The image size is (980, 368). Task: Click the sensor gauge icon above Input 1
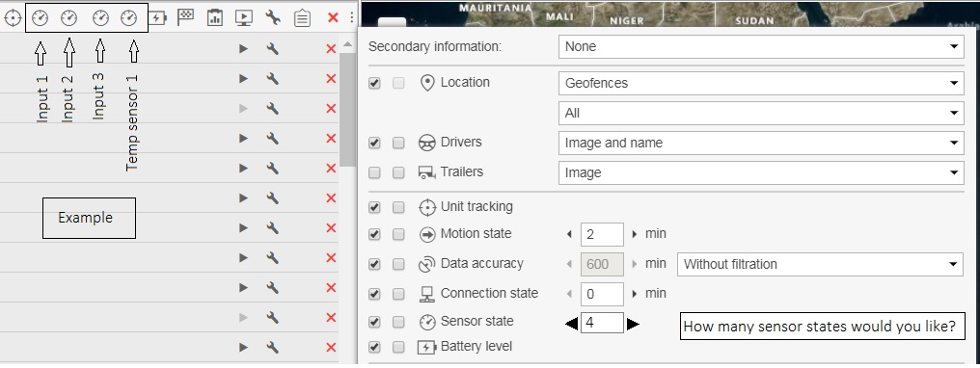[x=40, y=18]
